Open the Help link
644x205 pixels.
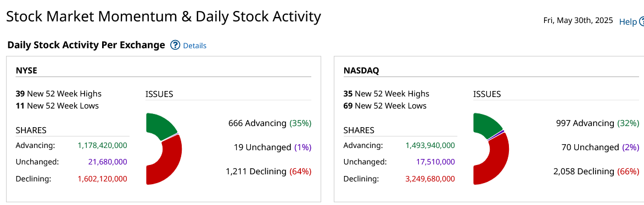[x=628, y=22]
